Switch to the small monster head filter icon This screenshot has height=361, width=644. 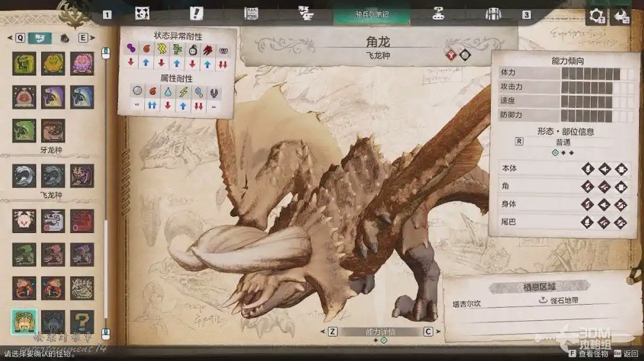(x=65, y=38)
